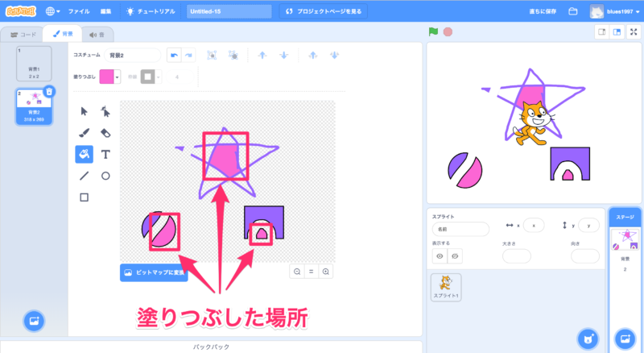Click ビットマップに変換 button

click(153, 273)
